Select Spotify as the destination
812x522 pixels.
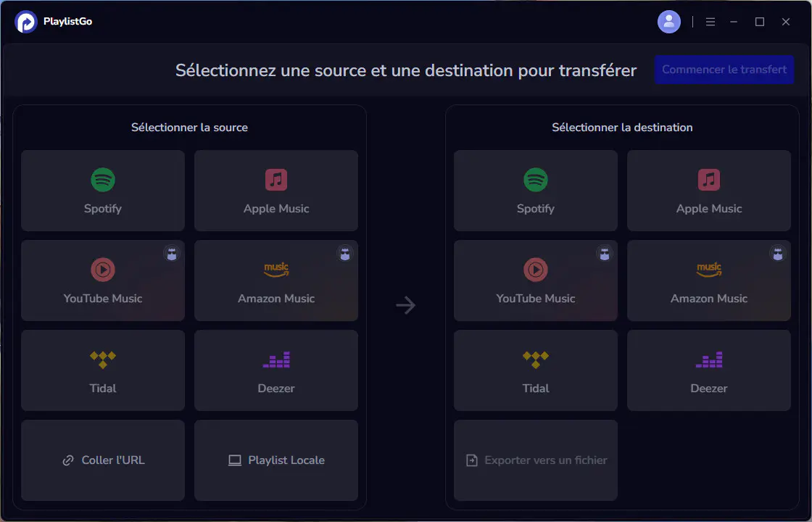(x=535, y=191)
